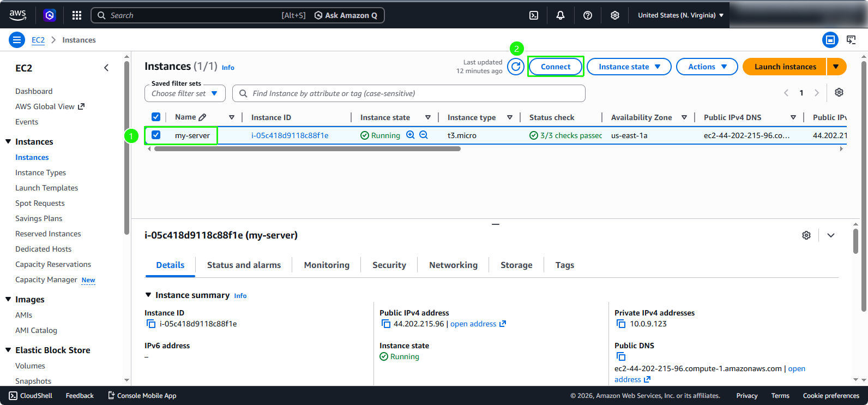The width and height of the screenshot is (868, 405).
Task: Edit the Name column pencil icon
Action: [202, 117]
